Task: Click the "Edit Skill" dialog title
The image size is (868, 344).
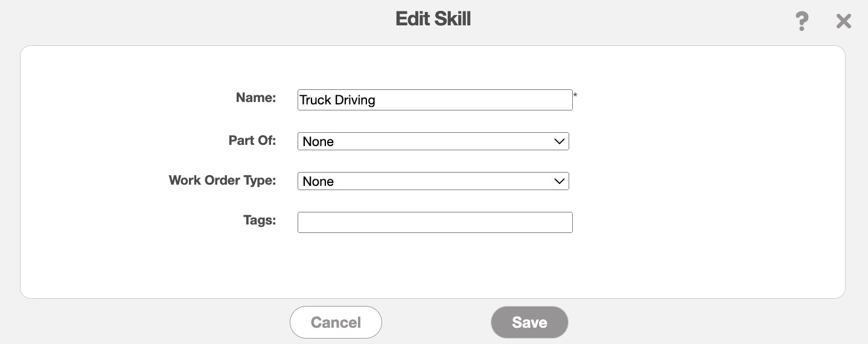Action: 433,19
